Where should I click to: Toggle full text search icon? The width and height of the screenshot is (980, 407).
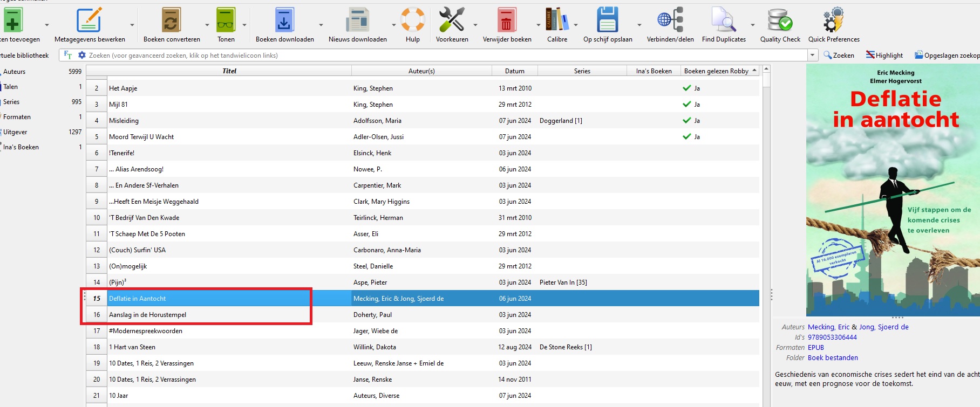(68, 55)
